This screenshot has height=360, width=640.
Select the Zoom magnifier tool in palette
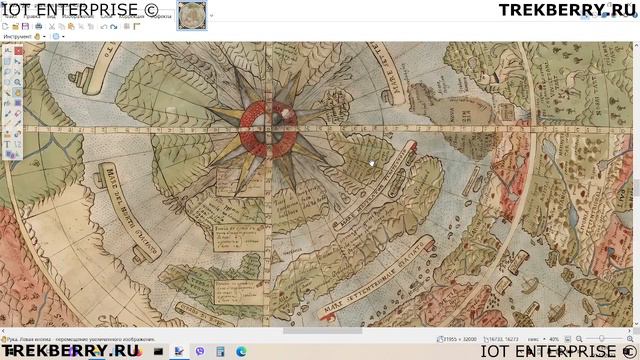pos(18,82)
